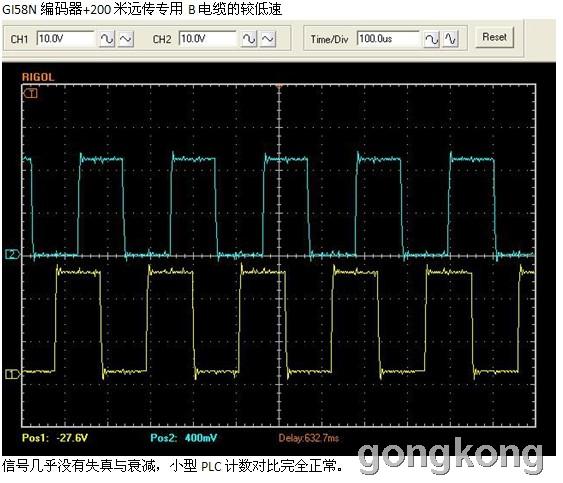563x483 pixels.
Task: Select the CH2 10.0V input field
Action: [x=207, y=38]
